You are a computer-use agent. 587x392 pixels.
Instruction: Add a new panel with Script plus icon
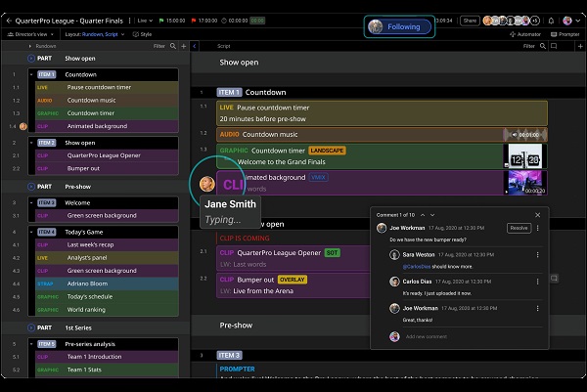[580, 46]
